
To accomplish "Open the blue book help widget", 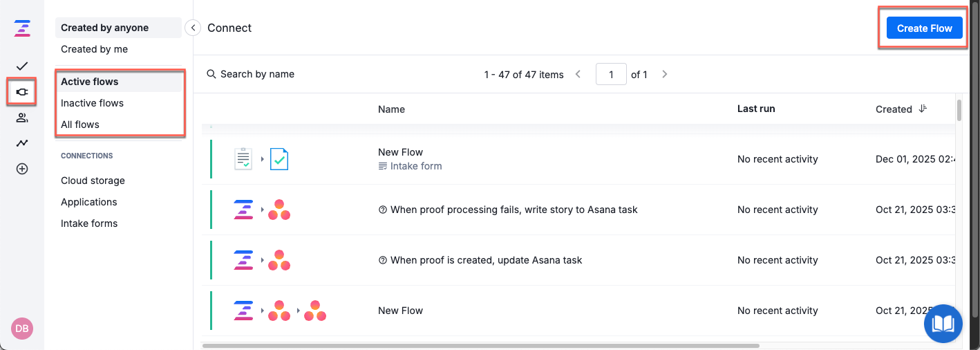I will 943,324.
